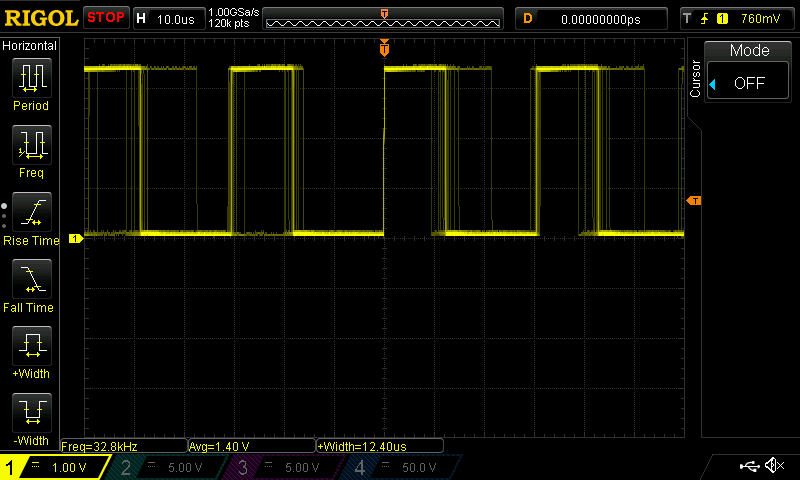Screen dimensions: 800x480
Task: Click the RIGOL logo
Action: click(x=41, y=18)
